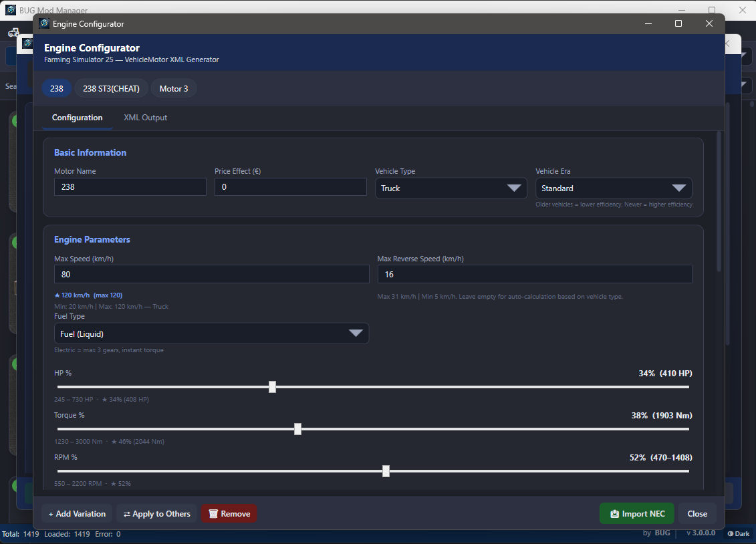Click the Import NEC button

(x=636, y=514)
